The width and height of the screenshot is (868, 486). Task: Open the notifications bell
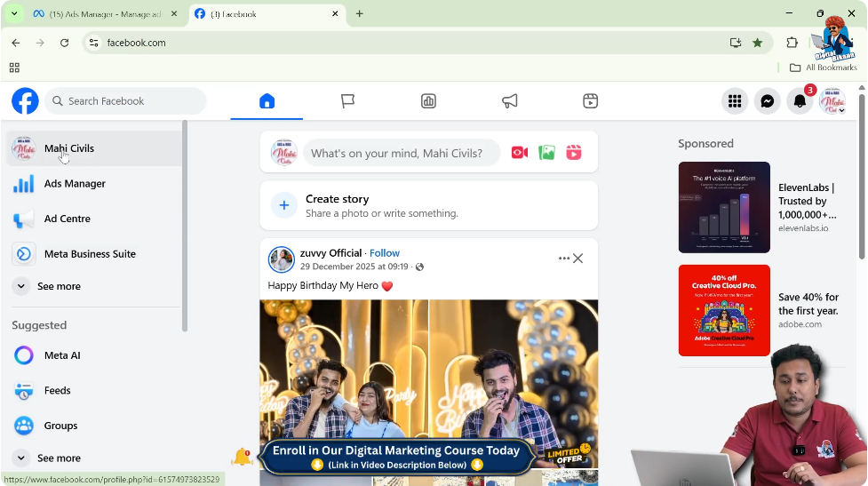click(x=800, y=100)
